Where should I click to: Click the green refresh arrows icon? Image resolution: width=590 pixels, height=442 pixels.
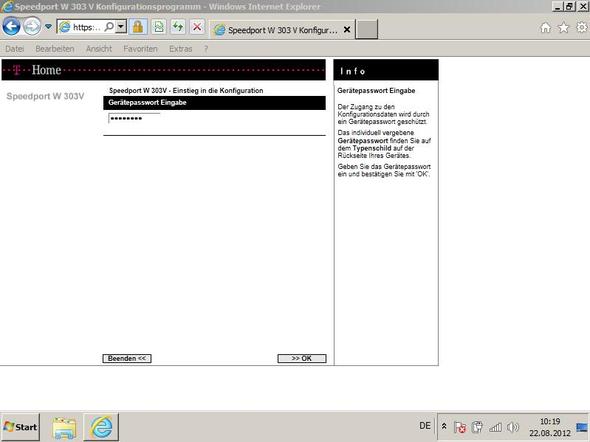178,27
